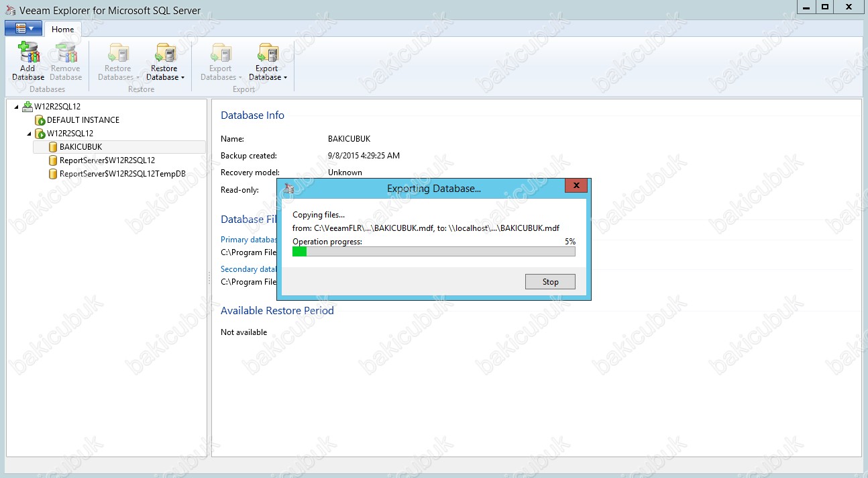Open the Restore Database dropdown arrow
Viewport: 868px width, 478px height.
point(182,78)
